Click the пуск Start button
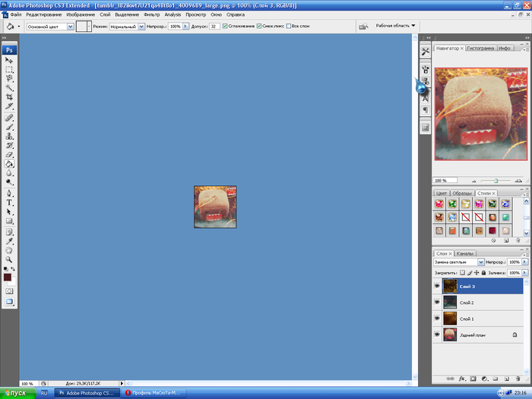This screenshot has height=399, width=532. (18, 393)
